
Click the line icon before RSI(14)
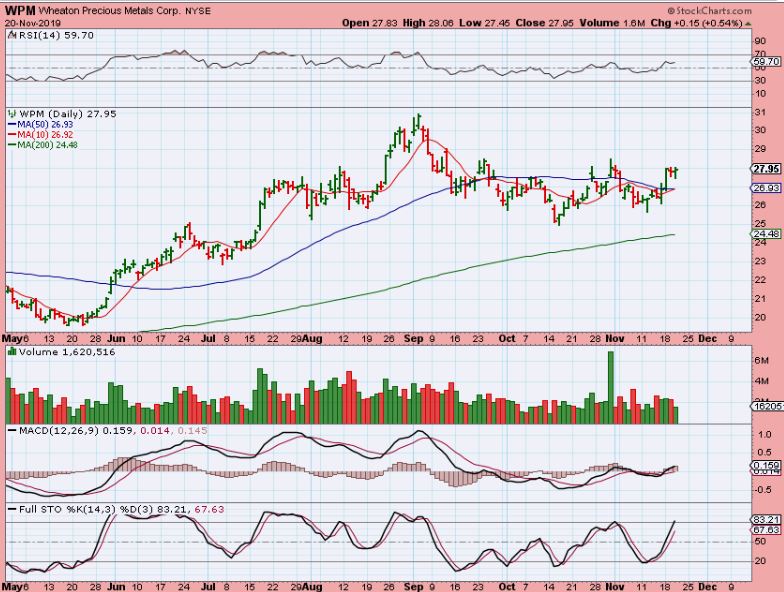tap(12, 36)
